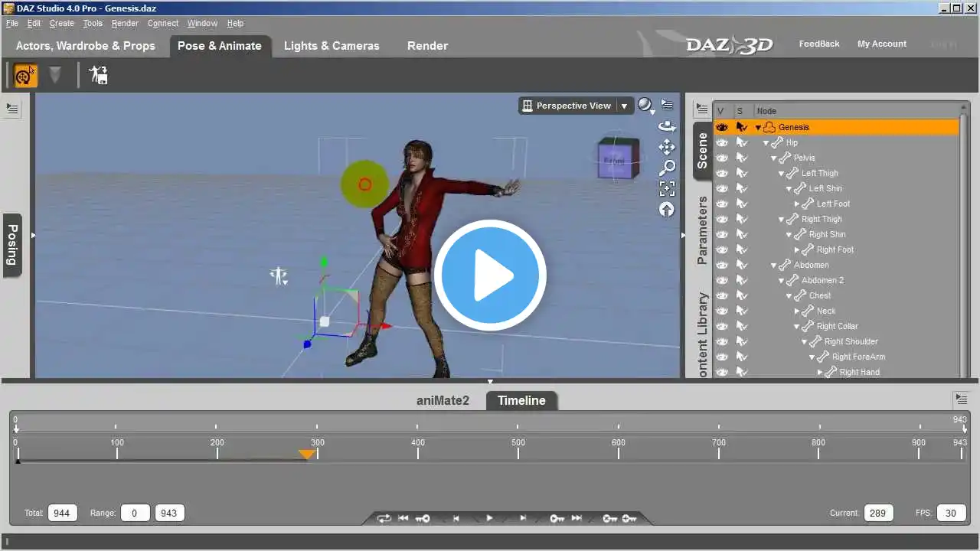The height and width of the screenshot is (551, 980).
Task: Click the orbit/rotate camera icon
Action: pos(667,126)
